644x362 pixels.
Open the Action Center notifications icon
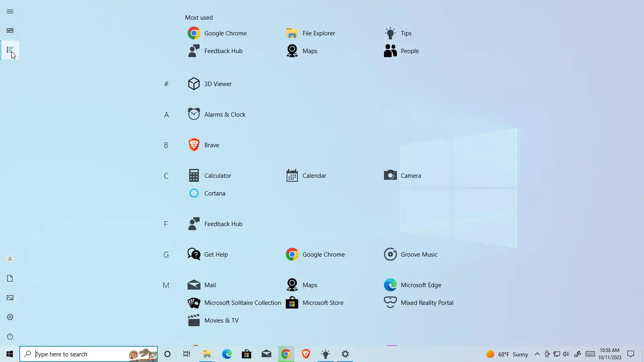pyautogui.click(x=631, y=354)
